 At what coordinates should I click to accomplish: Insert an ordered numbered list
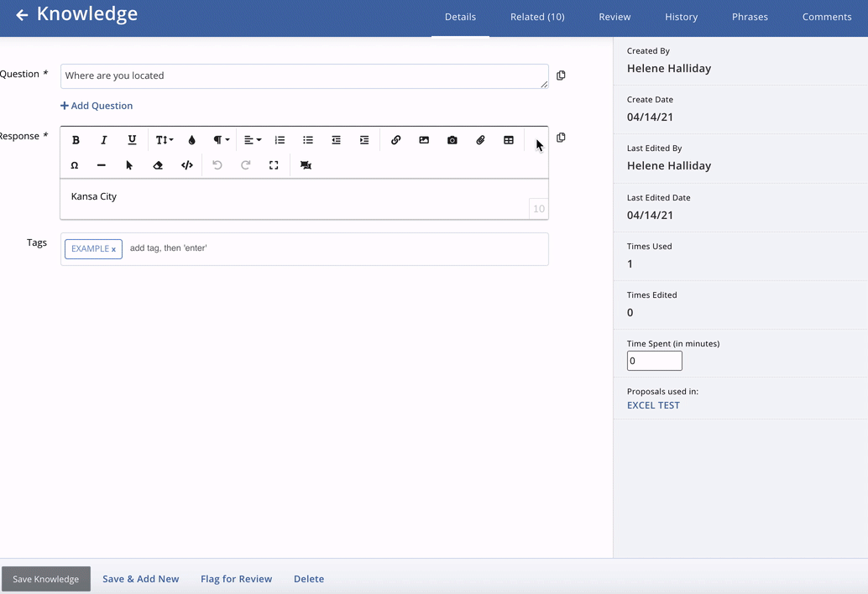tap(280, 140)
